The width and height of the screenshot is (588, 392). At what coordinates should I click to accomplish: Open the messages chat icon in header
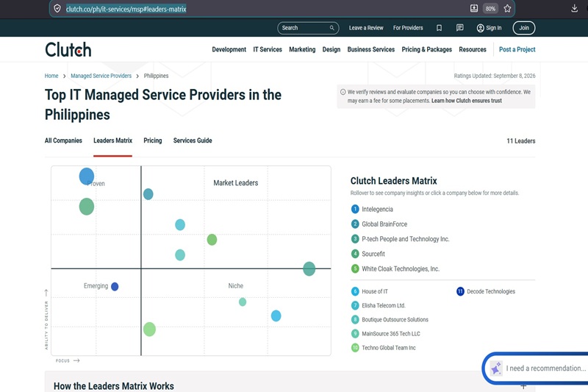click(x=460, y=28)
